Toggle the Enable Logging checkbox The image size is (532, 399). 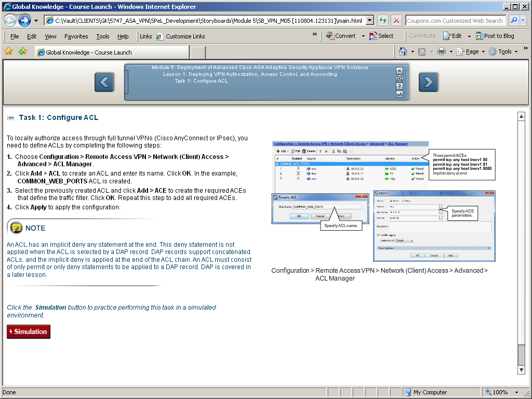click(x=379, y=235)
